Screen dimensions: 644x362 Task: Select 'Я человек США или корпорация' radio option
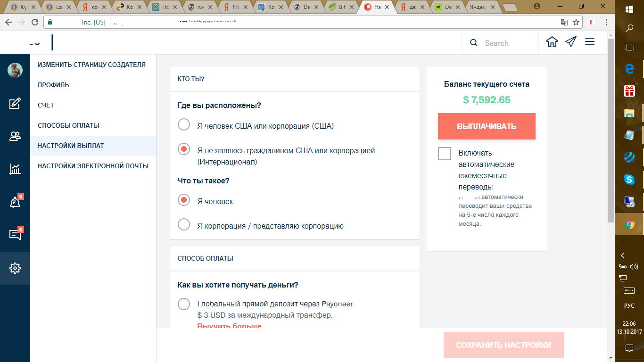[x=184, y=125]
